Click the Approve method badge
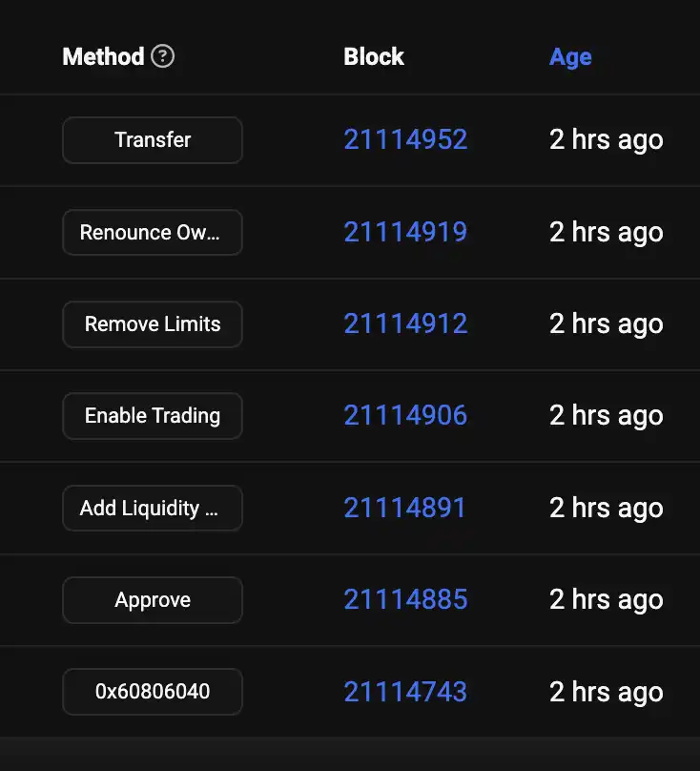Screen dimensions: 700x771 (153, 600)
